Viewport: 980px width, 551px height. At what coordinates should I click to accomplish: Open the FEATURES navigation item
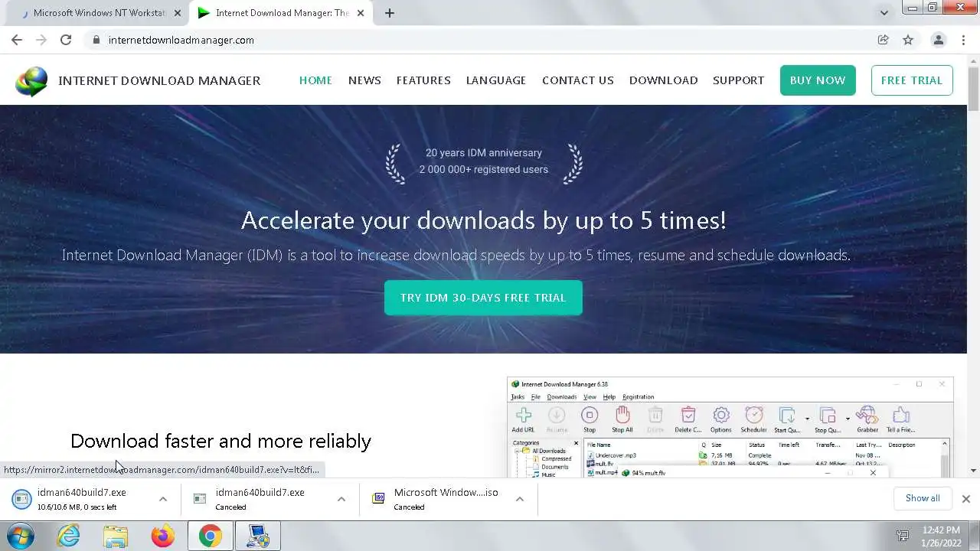[x=423, y=80]
